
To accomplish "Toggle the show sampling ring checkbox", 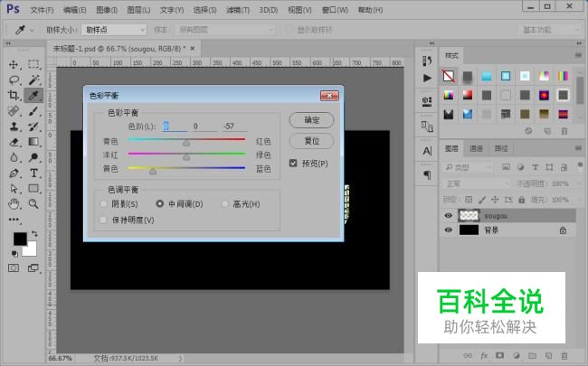I will coord(289,30).
